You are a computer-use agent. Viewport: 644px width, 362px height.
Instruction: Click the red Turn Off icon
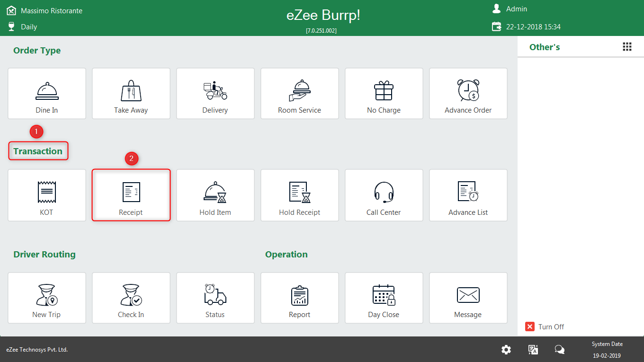pyautogui.click(x=530, y=327)
